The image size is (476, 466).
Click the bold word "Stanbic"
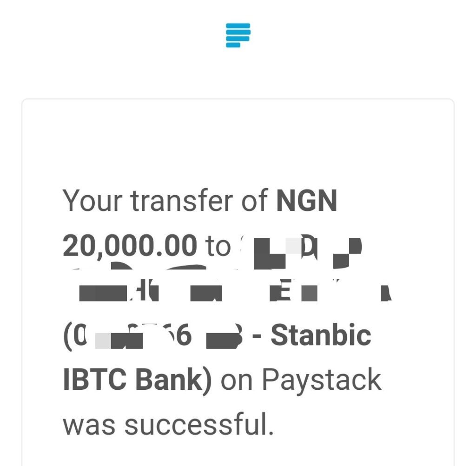(x=321, y=335)
